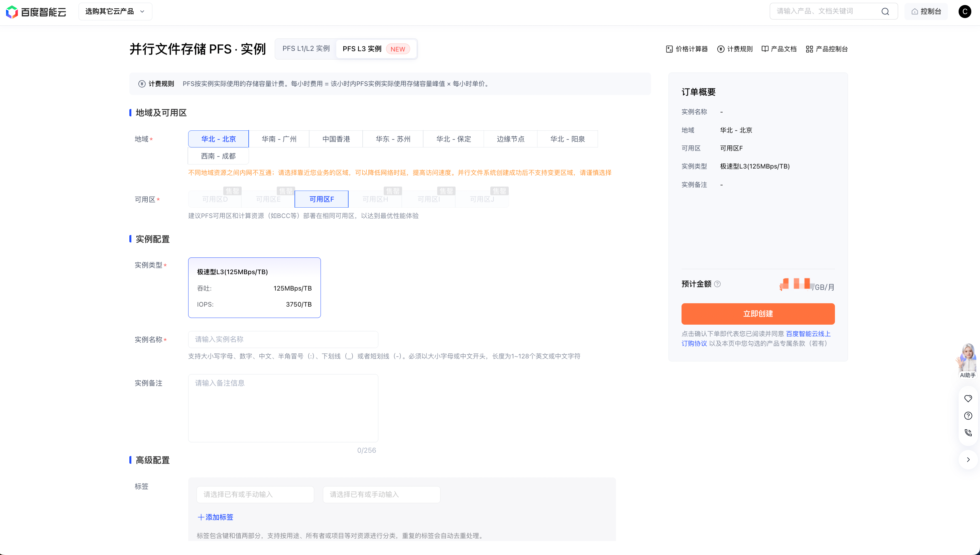
Task: Click the heart favorite icon
Action: 968,398
